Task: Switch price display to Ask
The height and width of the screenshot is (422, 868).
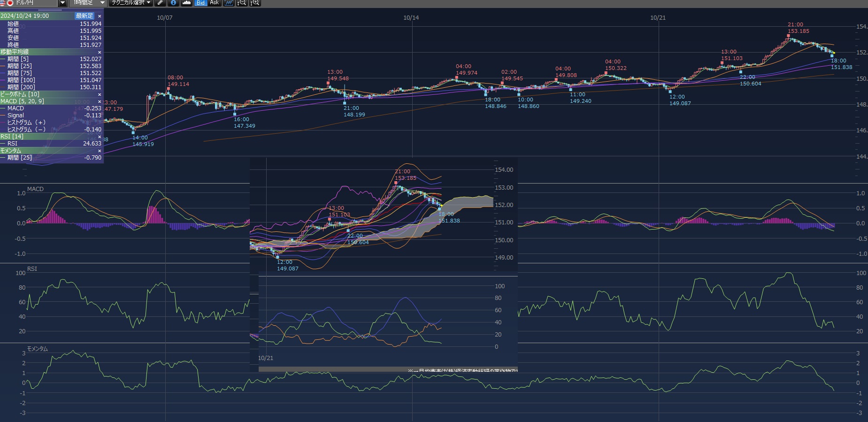Action: (x=214, y=3)
